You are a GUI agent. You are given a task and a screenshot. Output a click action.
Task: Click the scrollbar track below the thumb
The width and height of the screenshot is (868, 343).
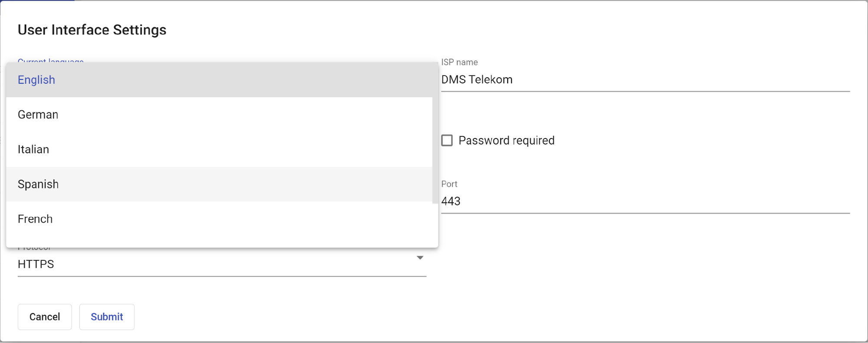[435, 225]
